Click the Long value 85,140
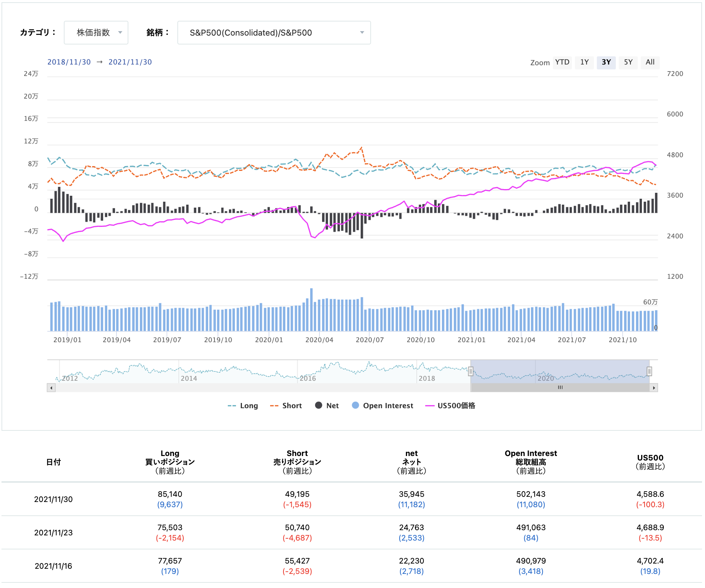Viewport: 705px width, 588px height. pos(170,494)
